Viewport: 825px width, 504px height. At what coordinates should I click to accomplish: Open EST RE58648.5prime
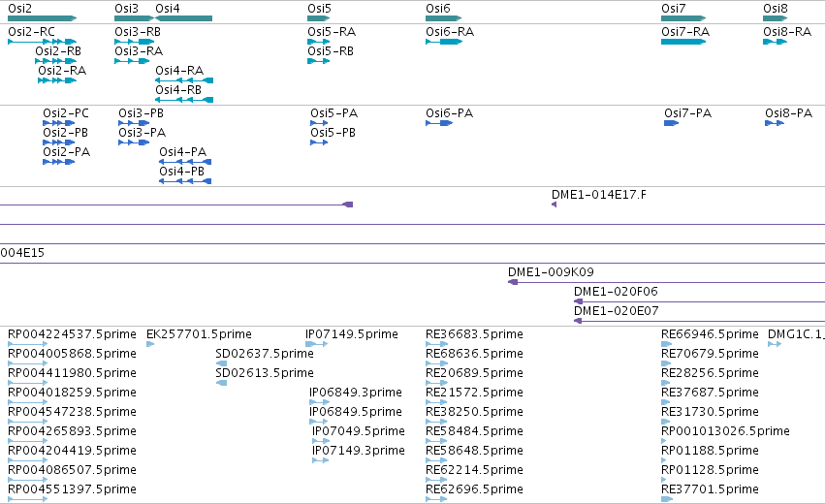[x=475, y=451]
